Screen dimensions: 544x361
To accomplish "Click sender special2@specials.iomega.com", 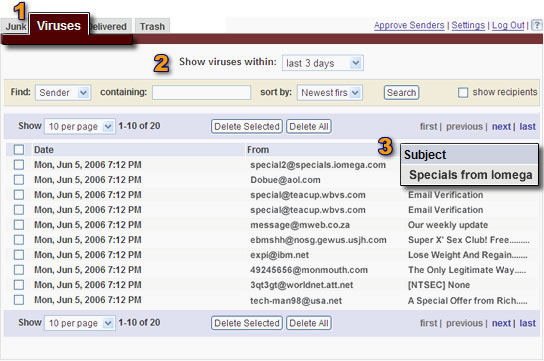I will pyautogui.click(x=318, y=165).
